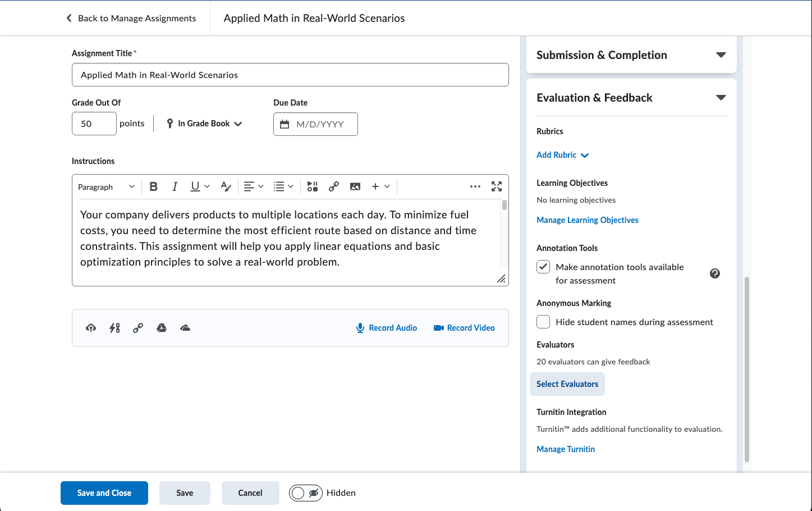Screen dimensions: 812x511
Task: Open annotation tools help icon
Action: point(714,273)
